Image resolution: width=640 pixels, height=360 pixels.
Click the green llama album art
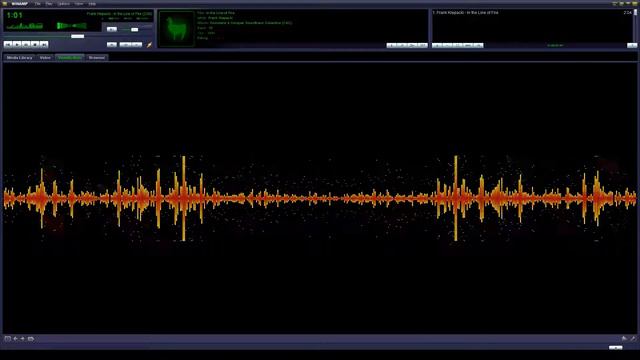[x=177, y=29]
